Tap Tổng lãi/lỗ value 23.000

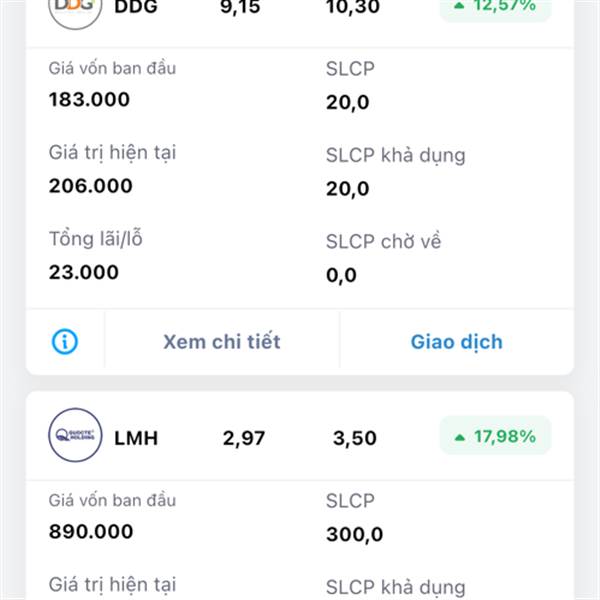pos(84,272)
